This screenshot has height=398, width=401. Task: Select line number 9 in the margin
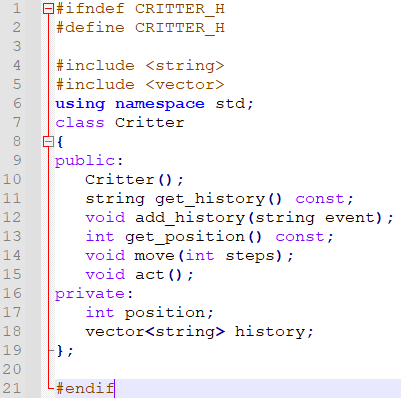coord(17,160)
